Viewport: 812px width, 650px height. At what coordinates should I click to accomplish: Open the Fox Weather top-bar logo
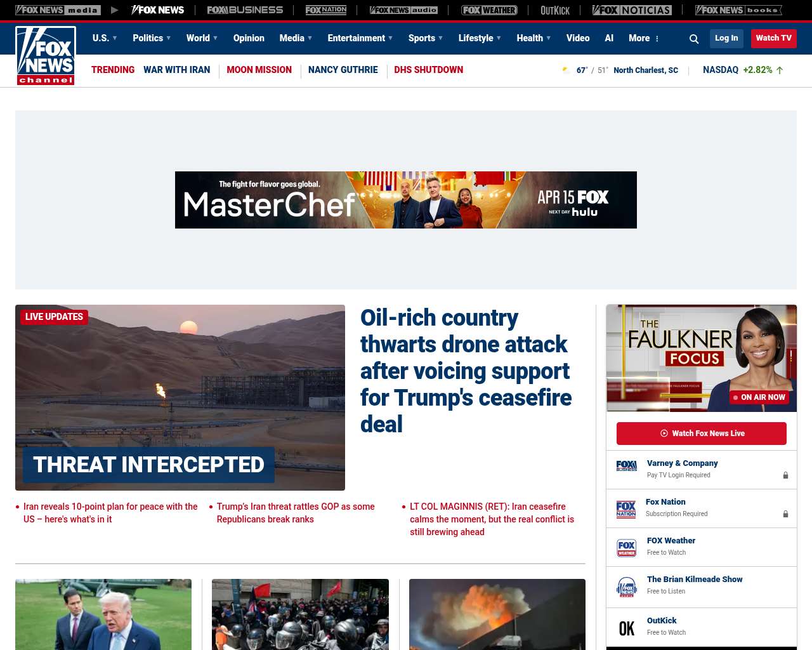[x=489, y=10]
